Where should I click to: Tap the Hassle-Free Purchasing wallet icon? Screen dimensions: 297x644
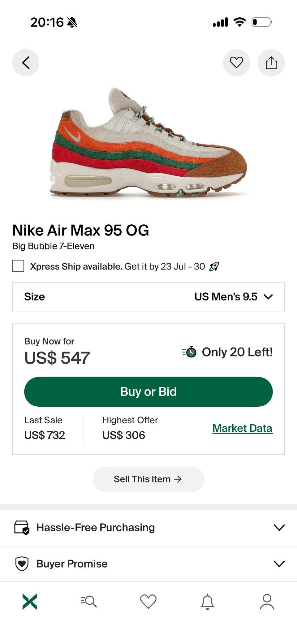(22, 527)
